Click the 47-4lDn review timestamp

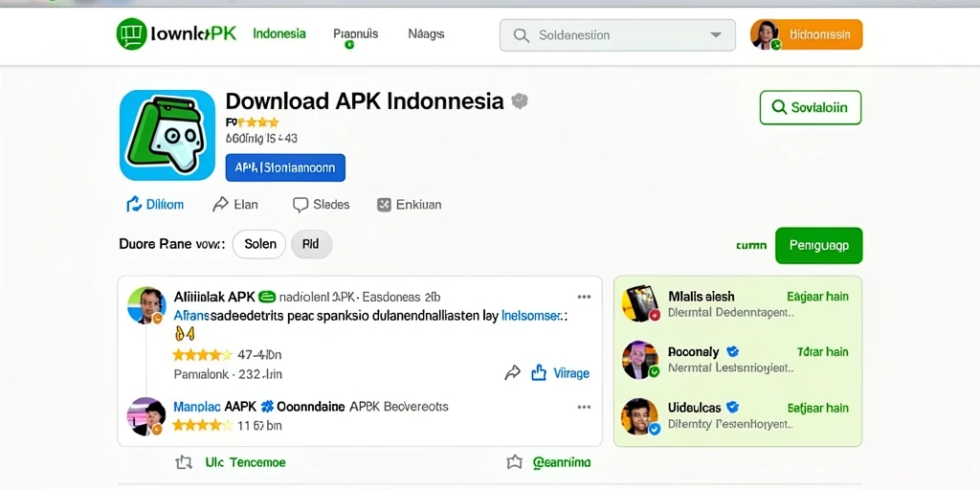point(259,355)
